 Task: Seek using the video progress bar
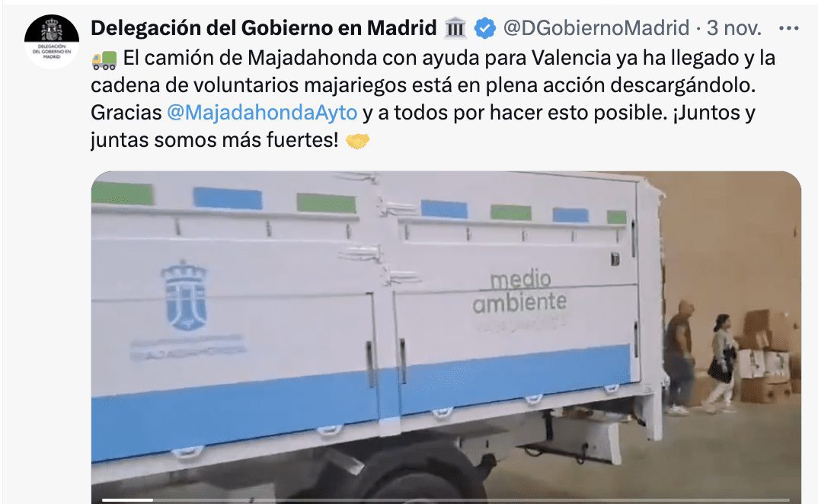(446, 500)
